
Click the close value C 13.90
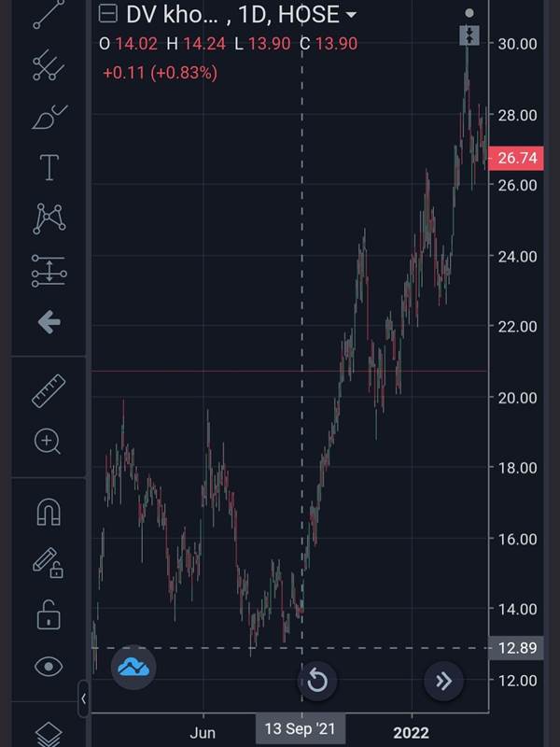329,44
